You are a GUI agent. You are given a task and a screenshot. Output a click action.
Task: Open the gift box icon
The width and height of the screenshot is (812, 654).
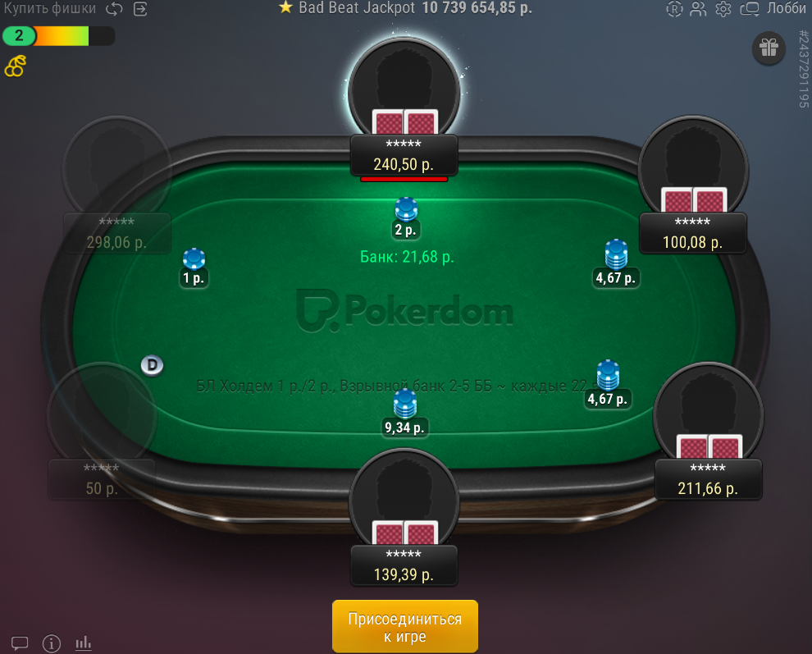tap(769, 48)
